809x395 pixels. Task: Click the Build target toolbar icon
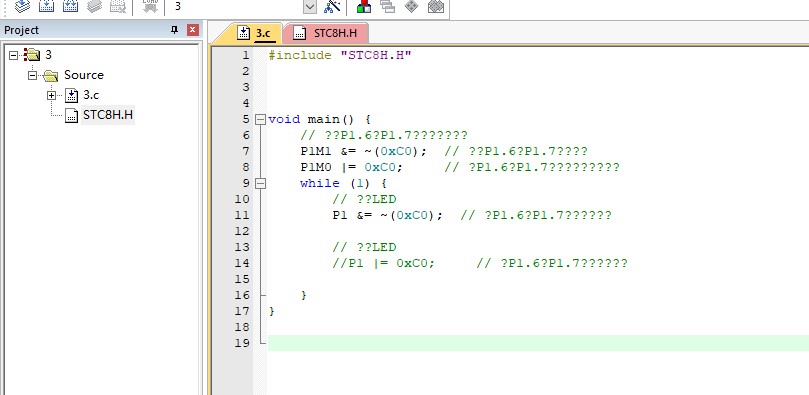pyautogui.click(x=46, y=6)
